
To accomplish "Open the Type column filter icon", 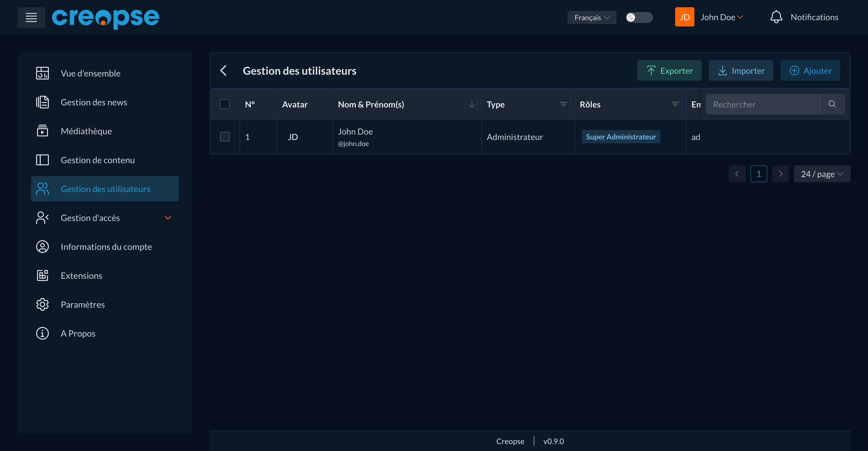I will click(x=563, y=104).
